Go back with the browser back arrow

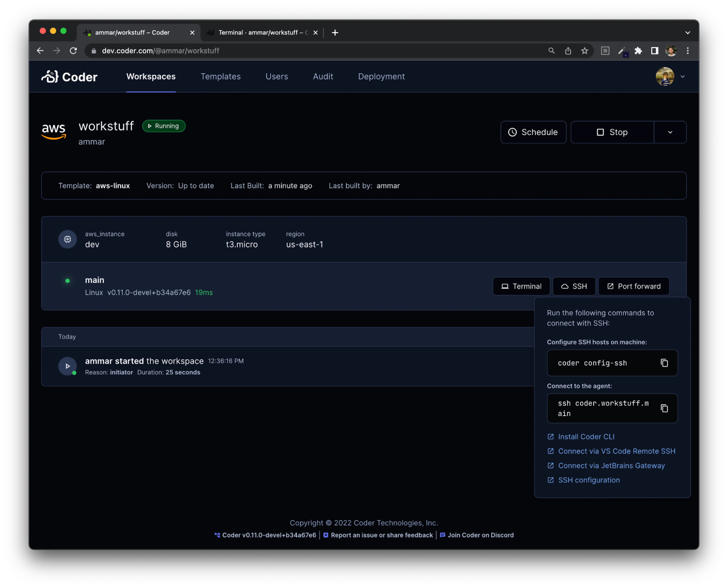(x=40, y=51)
